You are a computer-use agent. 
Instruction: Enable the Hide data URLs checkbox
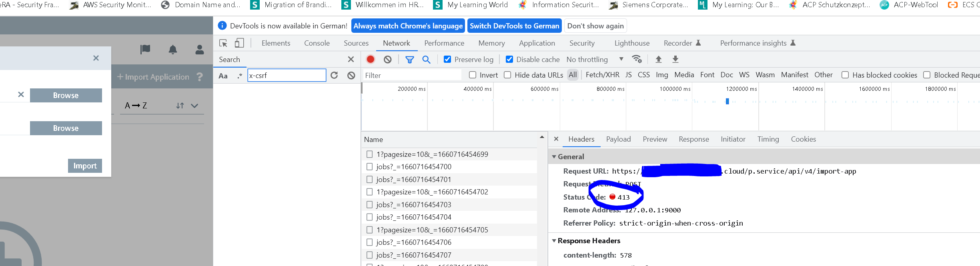pos(507,75)
